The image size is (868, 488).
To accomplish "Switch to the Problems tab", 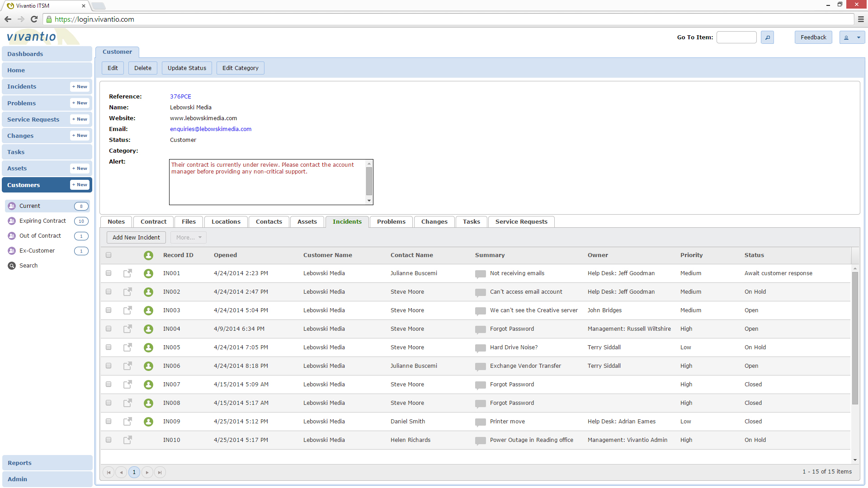I will point(391,221).
